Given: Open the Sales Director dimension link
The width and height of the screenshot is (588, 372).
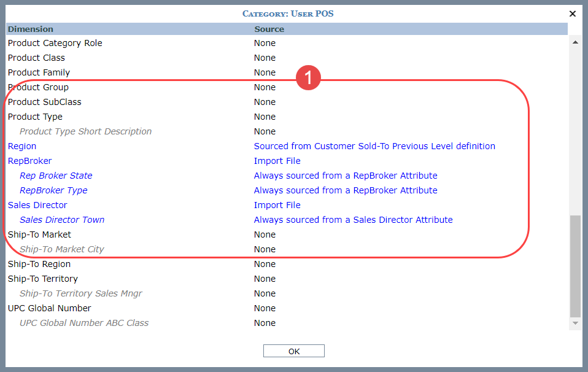Looking at the screenshot, I should 37,205.
